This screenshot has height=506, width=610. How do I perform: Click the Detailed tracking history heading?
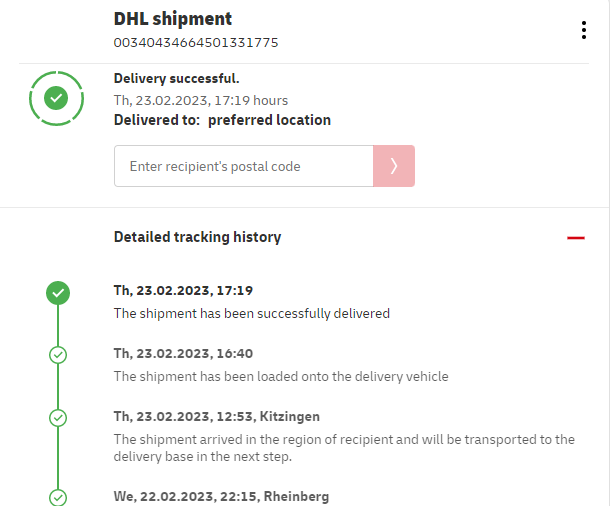(x=197, y=237)
